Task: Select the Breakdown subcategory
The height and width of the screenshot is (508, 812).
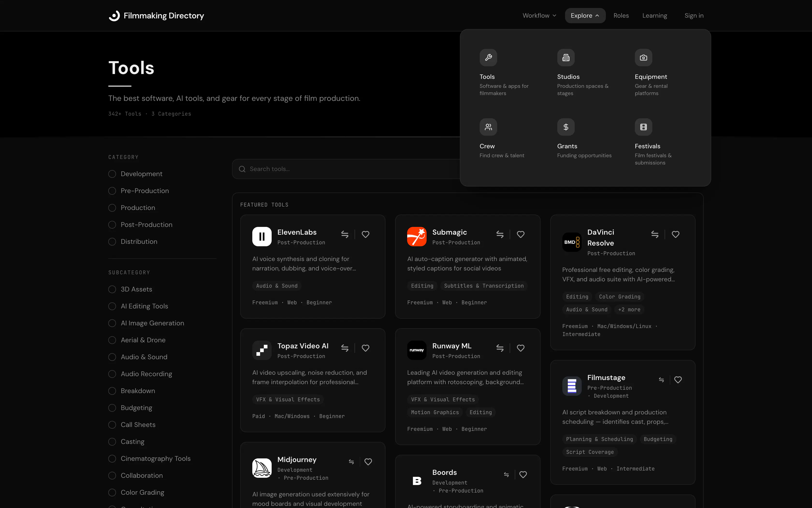Action: 112,391
